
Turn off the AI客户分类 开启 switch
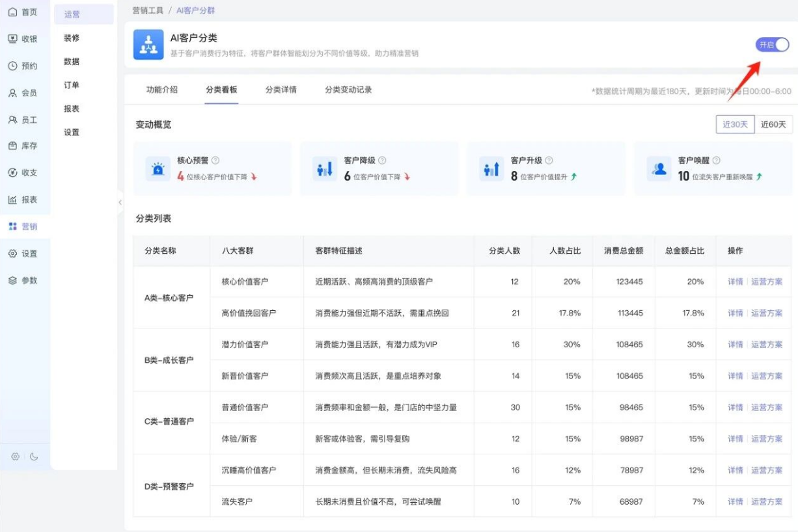772,44
